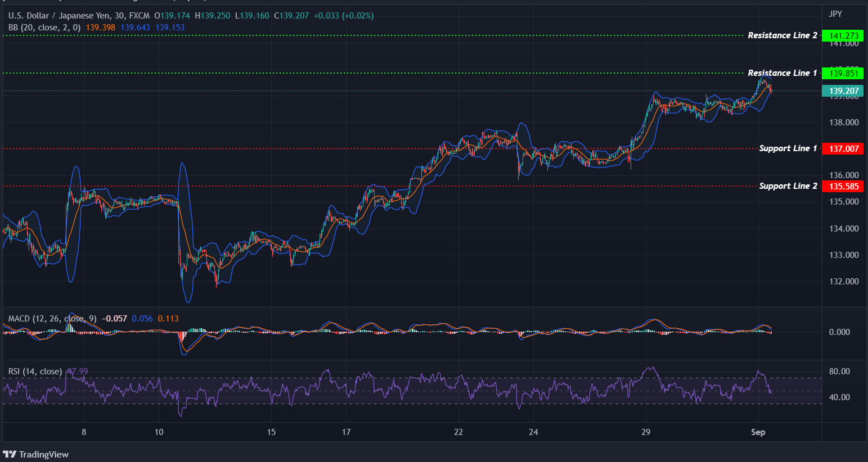Click Sep on the time axis
Screen dimensions: 868x462
[x=758, y=433]
